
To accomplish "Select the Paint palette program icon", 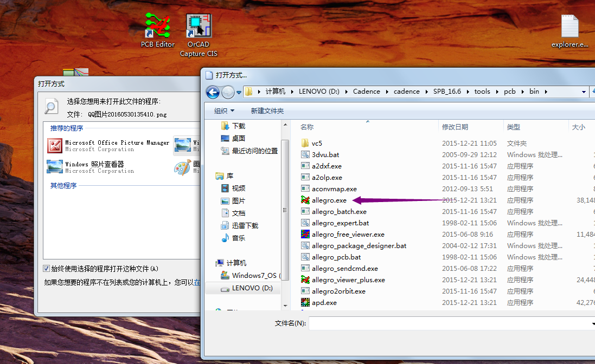I will point(182,167).
